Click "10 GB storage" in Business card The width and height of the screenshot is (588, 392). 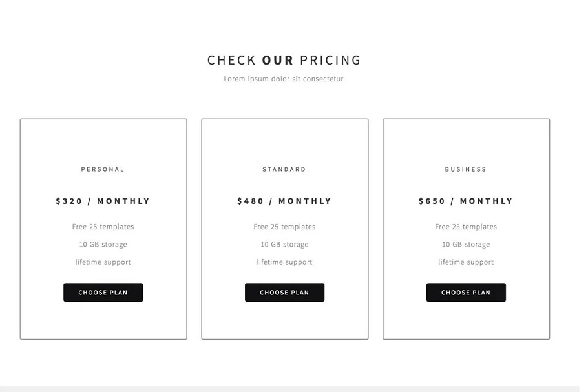tap(466, 244)
